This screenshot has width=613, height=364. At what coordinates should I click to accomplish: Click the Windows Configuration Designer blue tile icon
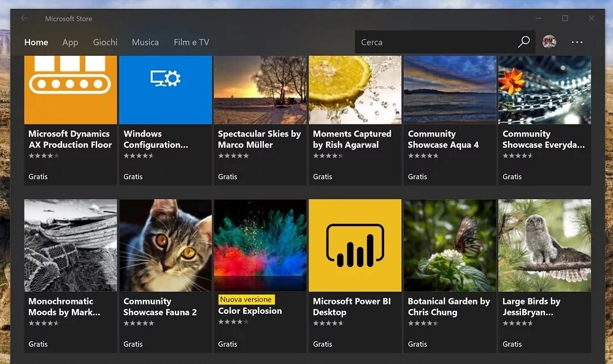click(x=165, y=89)
